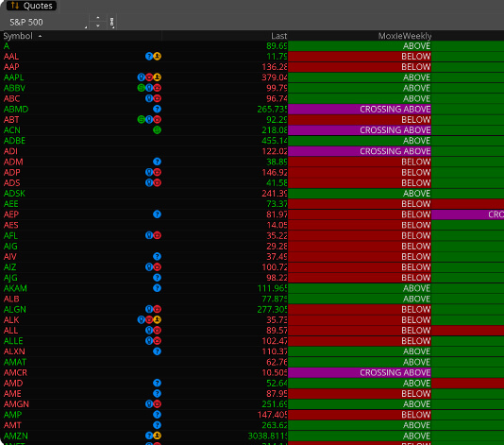Step to next watchlist with down arrow

coord(98,26)
